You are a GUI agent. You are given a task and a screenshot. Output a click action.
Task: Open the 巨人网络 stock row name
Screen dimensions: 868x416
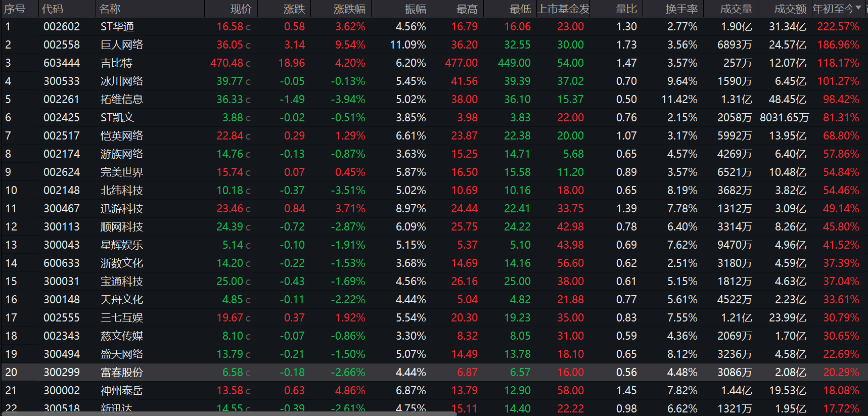122,44
